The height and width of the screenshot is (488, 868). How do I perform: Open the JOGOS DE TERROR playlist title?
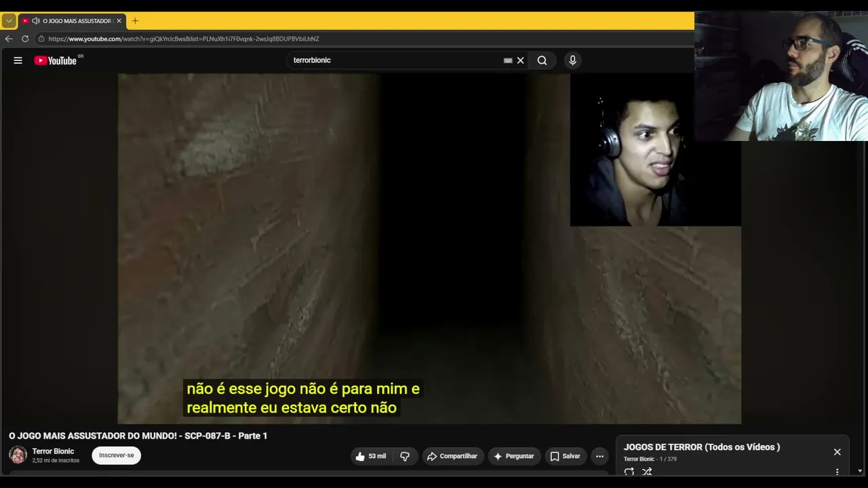[x=702, y=447]
